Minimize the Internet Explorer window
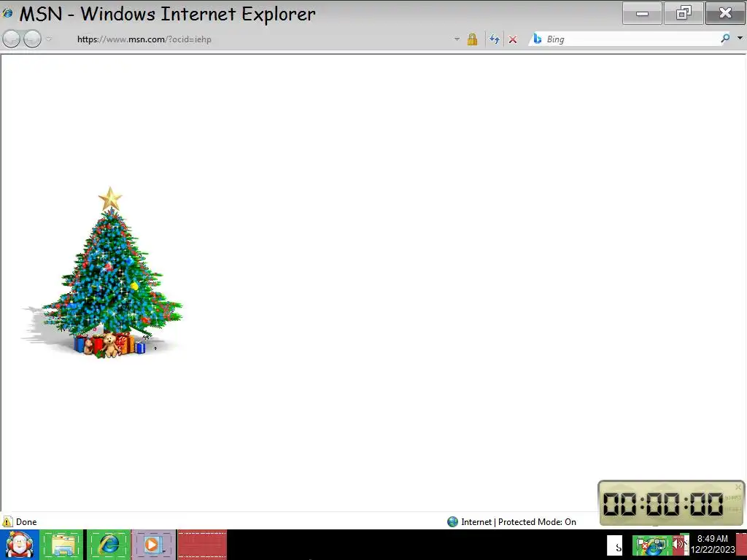 coord(642,13)
